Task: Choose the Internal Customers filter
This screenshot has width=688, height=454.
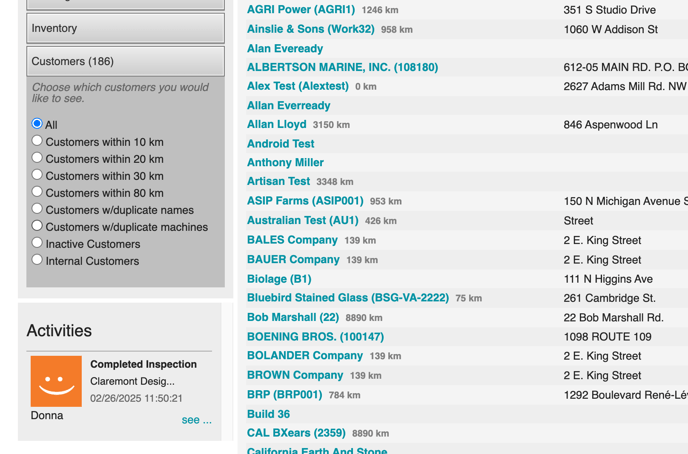Action: pyautogui.click(x=37, y=260)
